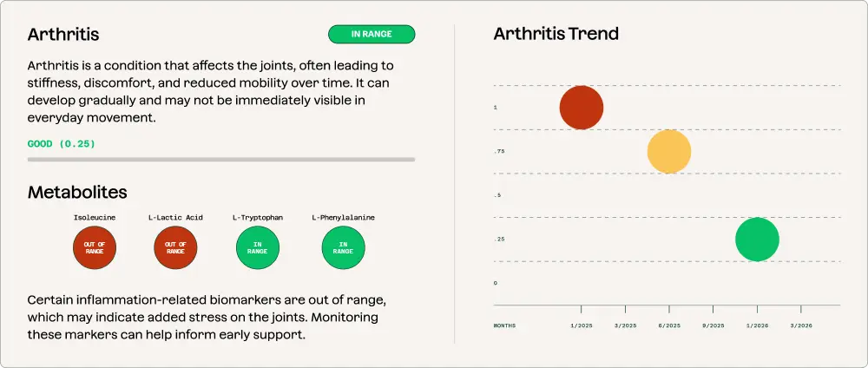The width and height of the screenshot is (868, 368).
Task: Click the yellow trend dot at 6/2025
Action: pyautogui.click(x=669, y=152)
